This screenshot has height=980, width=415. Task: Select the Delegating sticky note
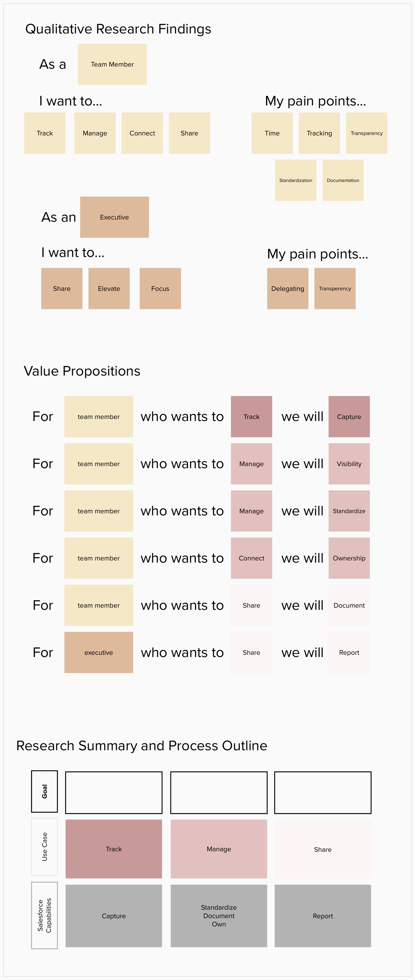click(x=287, y=288)
